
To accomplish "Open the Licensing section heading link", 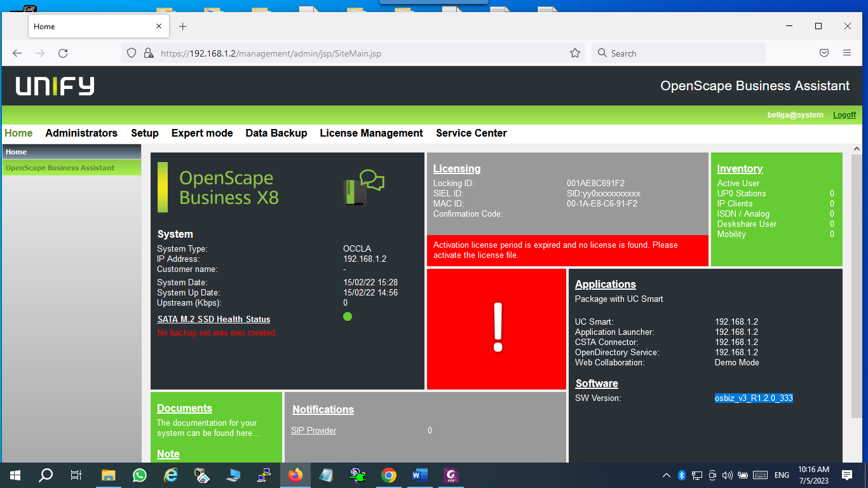I will tap(457, 169).
